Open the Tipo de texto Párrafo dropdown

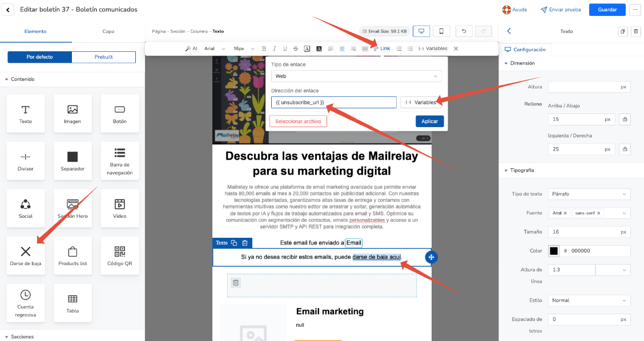click(589, 194)
